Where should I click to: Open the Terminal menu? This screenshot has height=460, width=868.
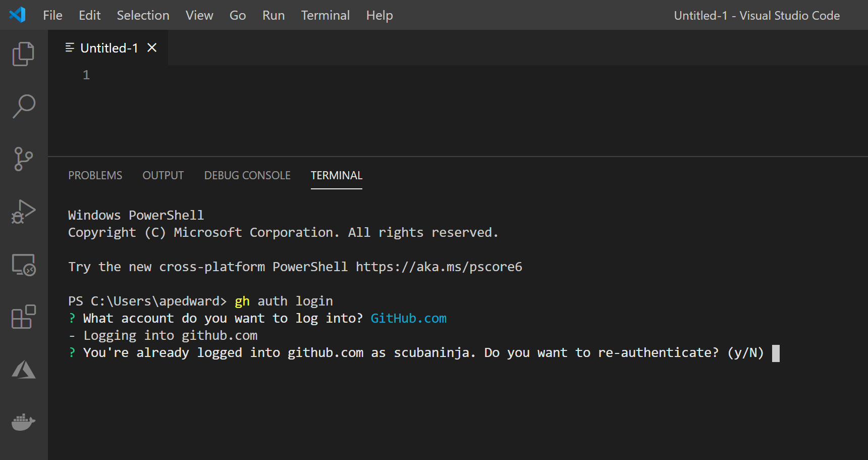tap(325, 15)
